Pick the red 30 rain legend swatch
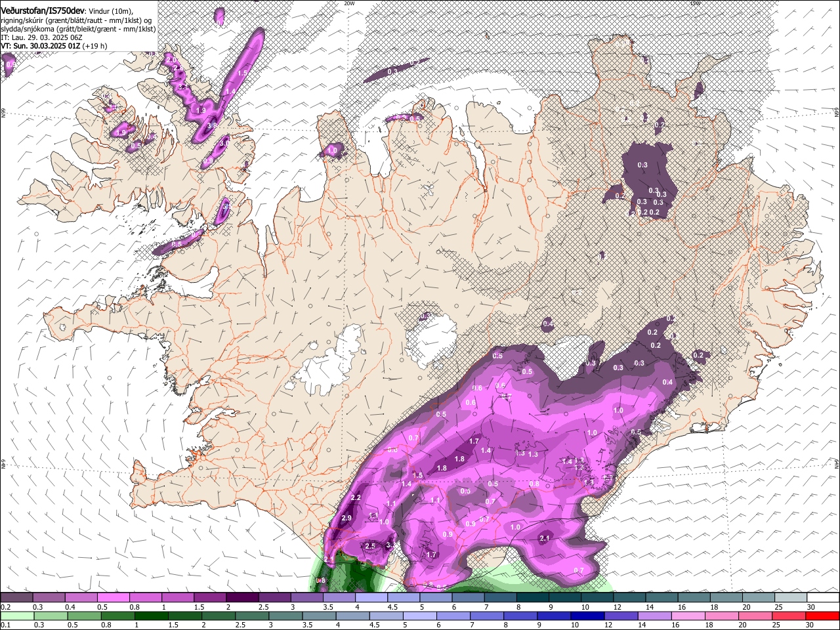Image resolution: width=840 pixels, height=630 pixels. (822, 616)
